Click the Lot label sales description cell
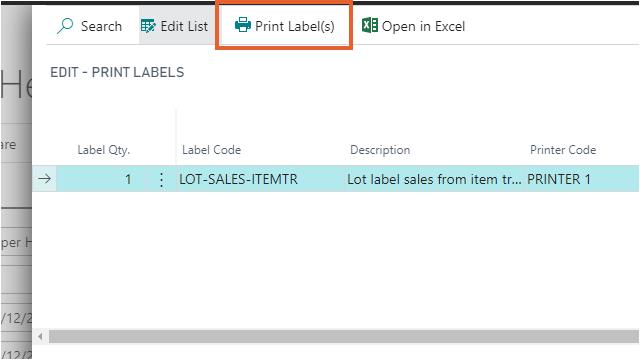The height and width of the screenshot is (360, 640). pyautogui.click(x=434, y=179)
